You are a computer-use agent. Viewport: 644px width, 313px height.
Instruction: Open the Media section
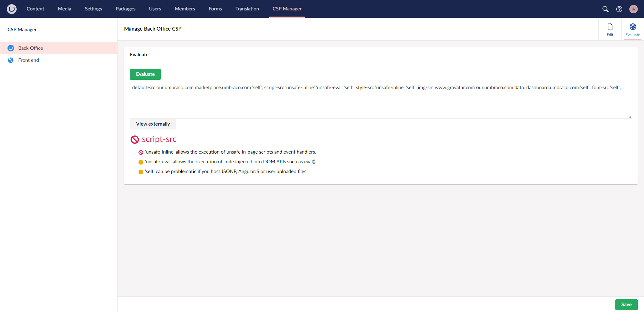(64, 9)
